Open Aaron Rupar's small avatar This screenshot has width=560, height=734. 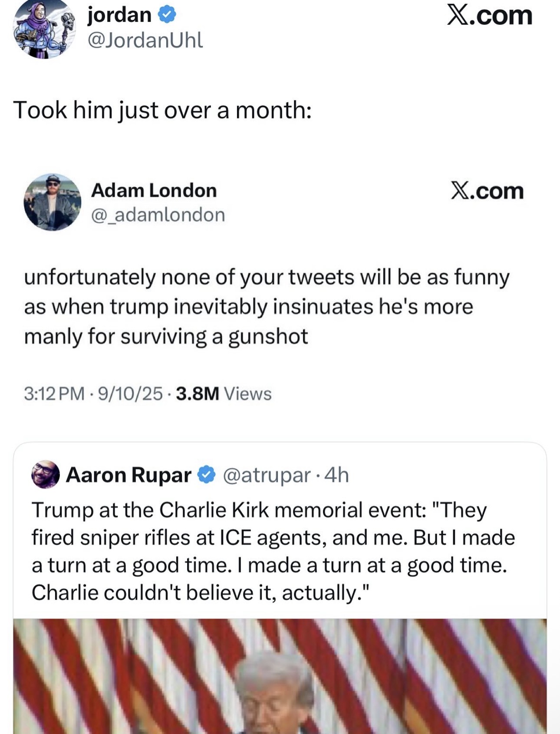[x=45, y=474]
